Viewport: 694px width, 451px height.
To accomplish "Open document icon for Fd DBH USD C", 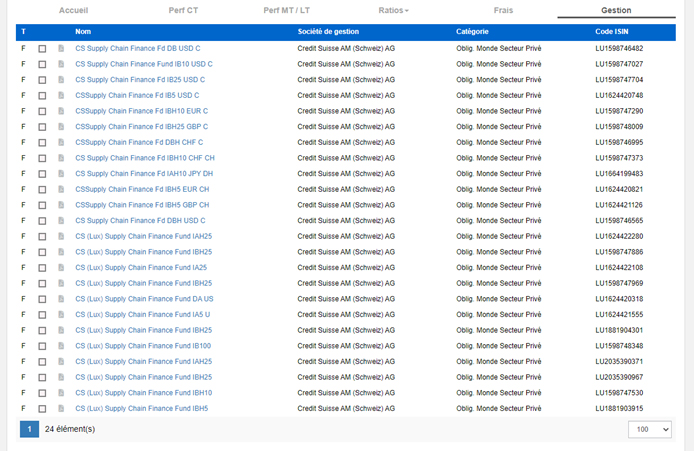I will pos(61,220).
